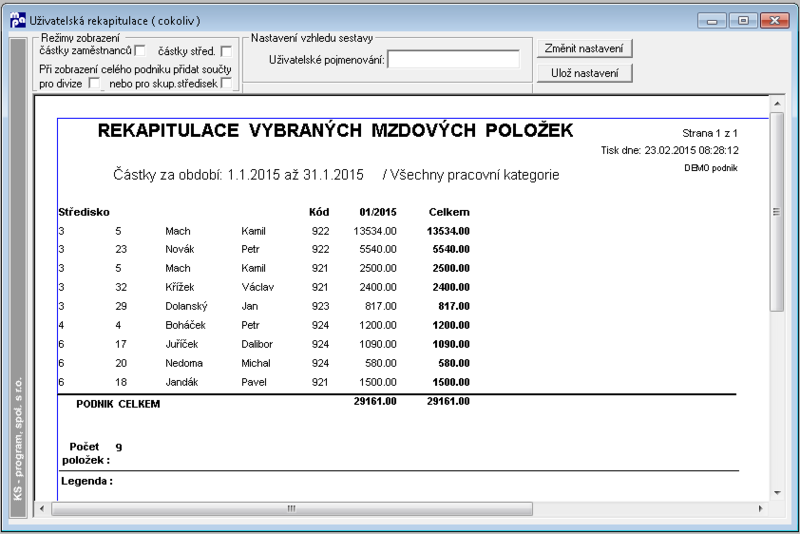Screen dimensions: 800x534
Task: Click the name Juříček in the table
Action: [x=181, y=344]
